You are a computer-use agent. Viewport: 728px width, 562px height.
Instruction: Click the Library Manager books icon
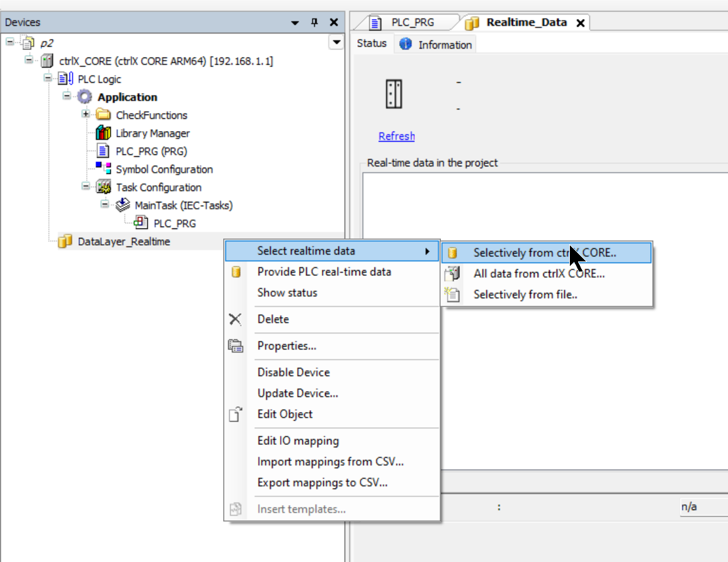(x=103, y=133)
